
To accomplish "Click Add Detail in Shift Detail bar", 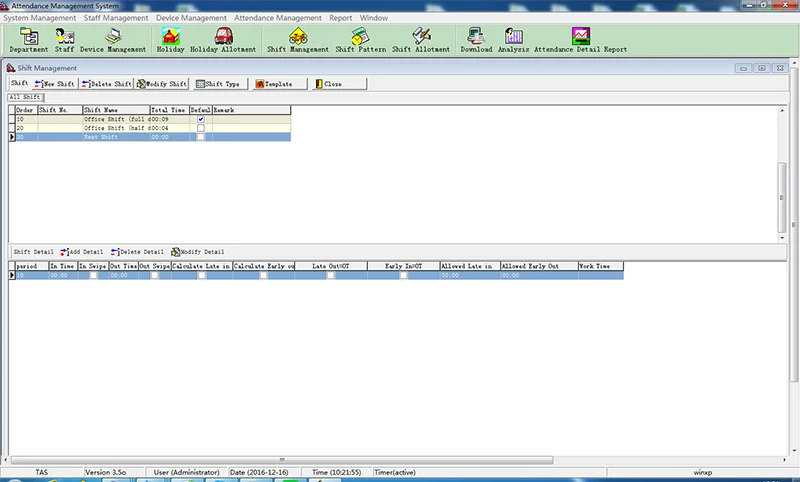I will pos(82,252).
